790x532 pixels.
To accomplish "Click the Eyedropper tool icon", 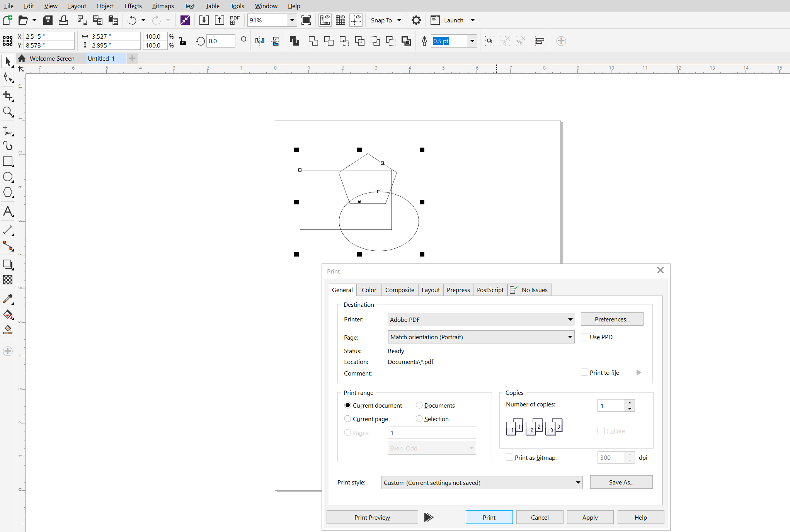I will (x=8, y=299).
